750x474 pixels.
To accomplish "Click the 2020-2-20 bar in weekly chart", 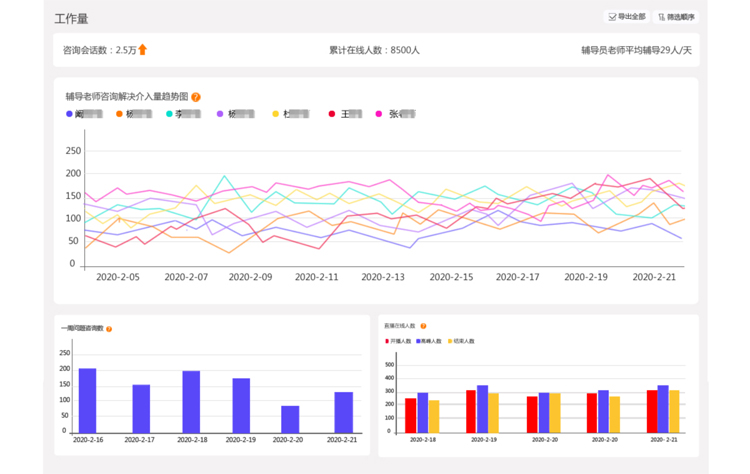I will (x=290, y=418).
